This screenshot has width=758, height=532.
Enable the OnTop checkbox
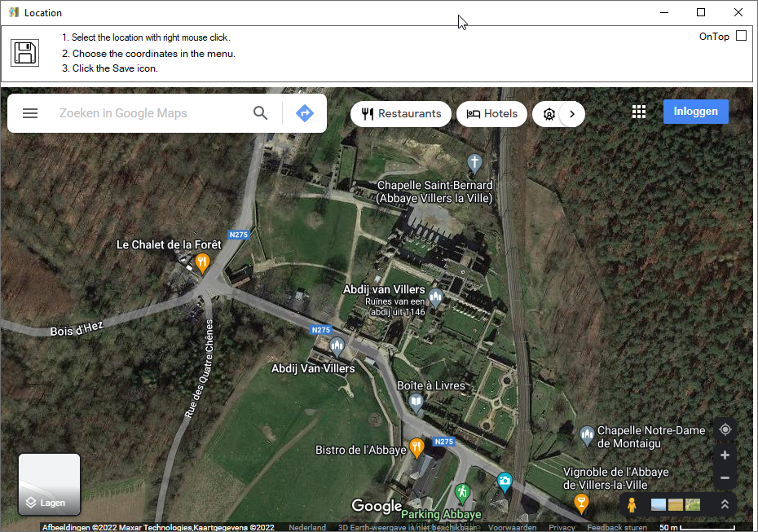pos(741,36)
